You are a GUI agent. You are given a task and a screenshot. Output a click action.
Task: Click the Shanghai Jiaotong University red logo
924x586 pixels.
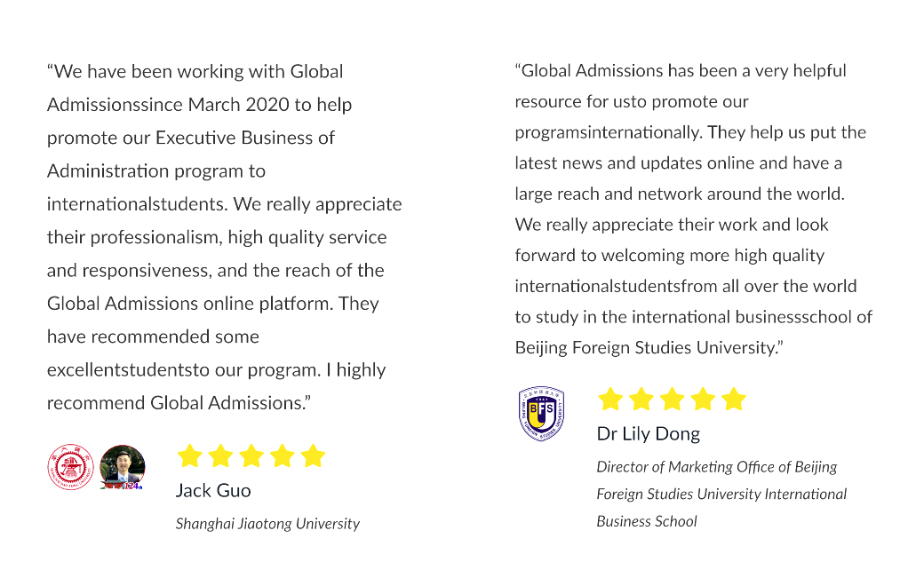pyautogui.click(x=71, y=467)
